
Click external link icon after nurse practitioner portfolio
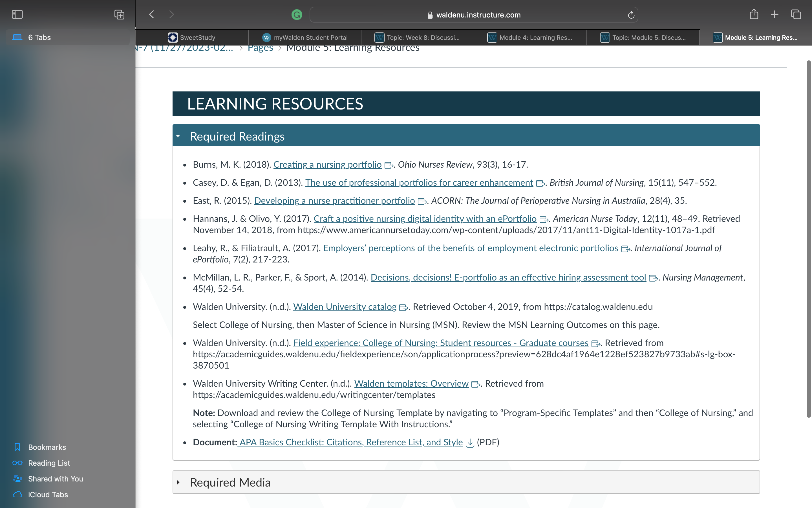pos(422,202)
